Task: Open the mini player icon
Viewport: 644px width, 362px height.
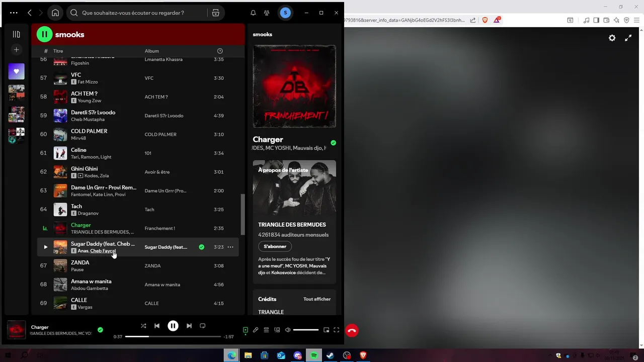Action: (326, 330)
